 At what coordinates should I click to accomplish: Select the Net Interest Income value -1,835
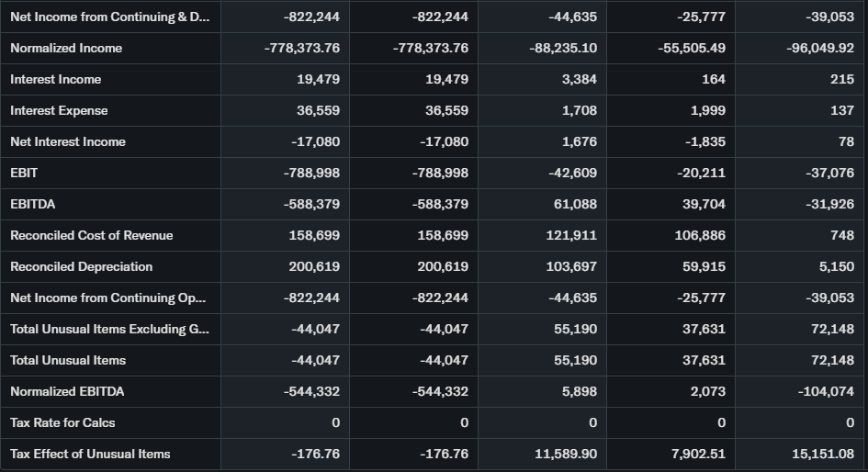coord(705,141)
